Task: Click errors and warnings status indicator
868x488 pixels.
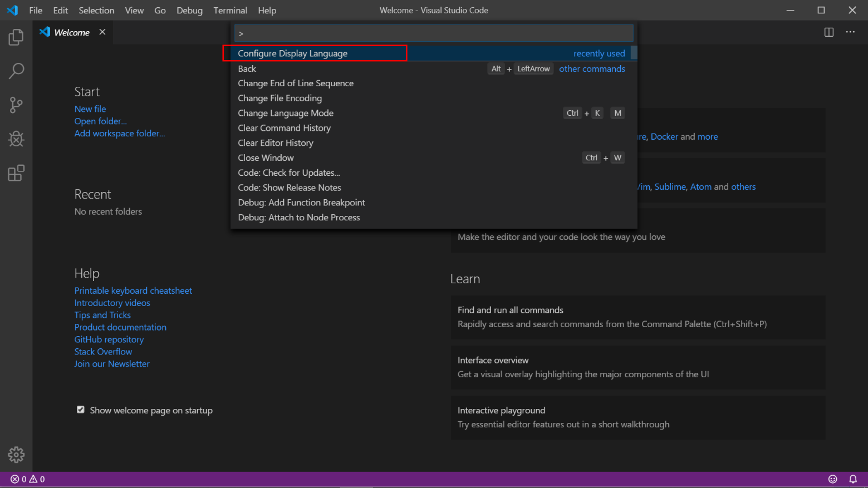Action: 28,479
